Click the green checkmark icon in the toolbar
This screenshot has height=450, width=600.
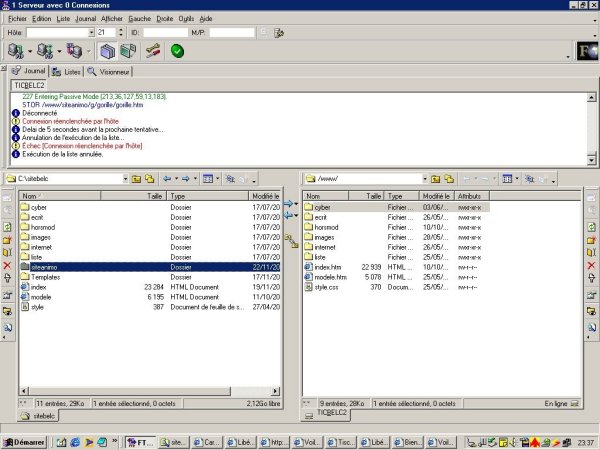click(x=177, y=51)
